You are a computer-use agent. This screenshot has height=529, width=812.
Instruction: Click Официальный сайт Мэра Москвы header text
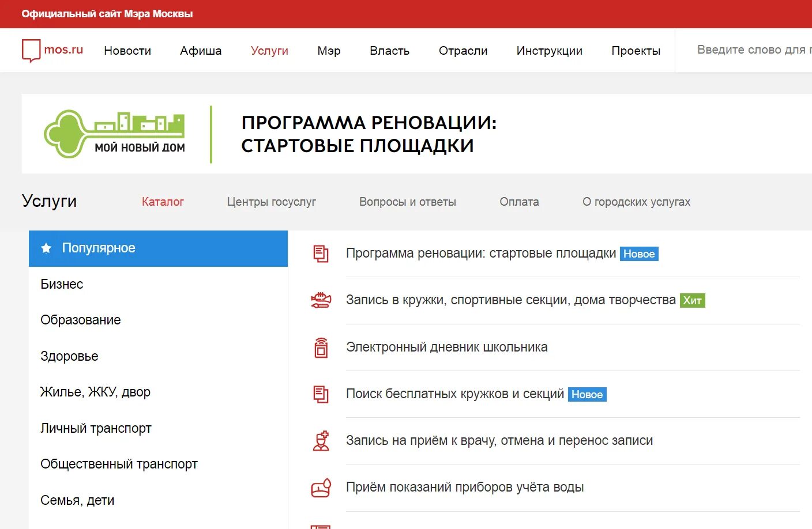point(107,14)
